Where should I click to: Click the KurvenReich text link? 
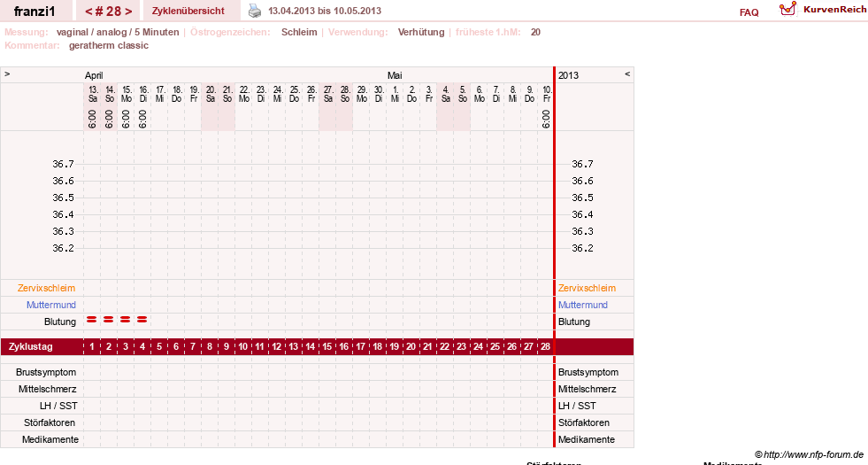pyautogui.click(x=834, y=10)
